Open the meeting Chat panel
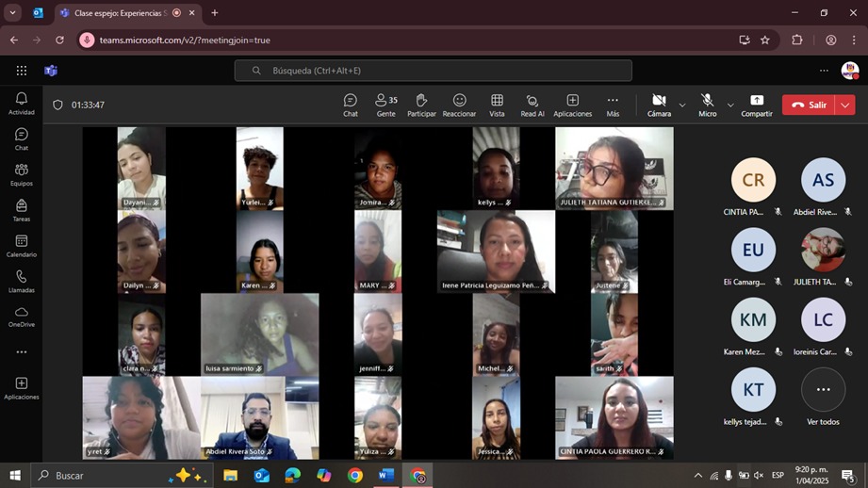Screen dimensions: 868x488 click(350, 105)
